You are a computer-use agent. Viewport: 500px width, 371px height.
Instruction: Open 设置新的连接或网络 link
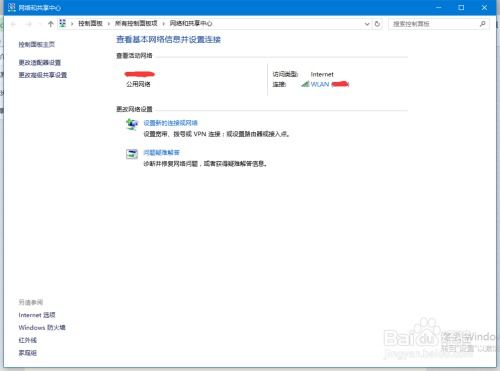(x=170, y=123)
